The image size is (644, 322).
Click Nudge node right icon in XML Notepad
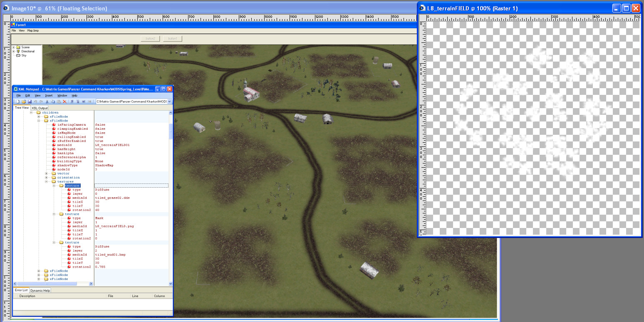[89, 102]
